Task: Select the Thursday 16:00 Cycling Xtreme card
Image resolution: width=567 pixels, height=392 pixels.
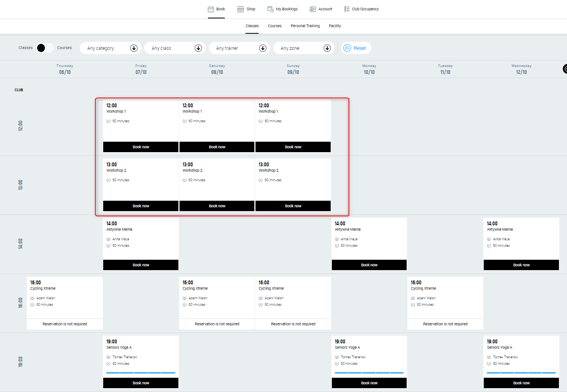Action: [x=64, y=297]
